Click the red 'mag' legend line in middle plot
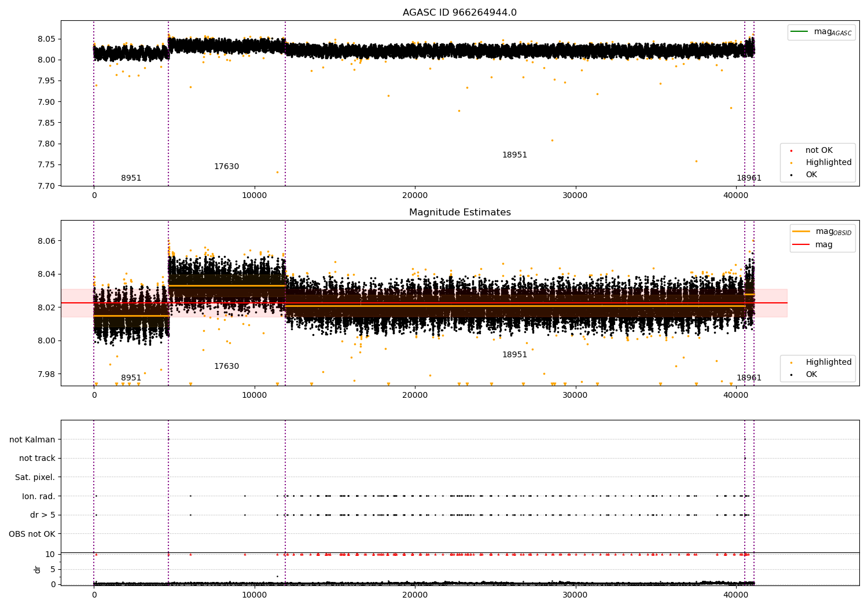Screen dimensions: 868x608 pos(801,244)
